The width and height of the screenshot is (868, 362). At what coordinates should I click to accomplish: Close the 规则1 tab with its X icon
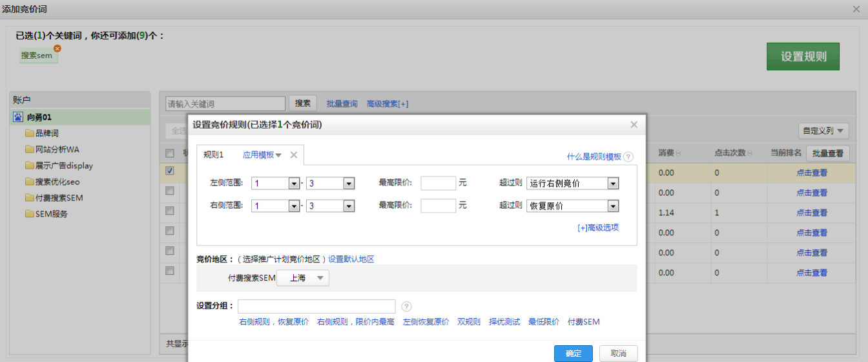pyautogui.click(x=293, y=154)
